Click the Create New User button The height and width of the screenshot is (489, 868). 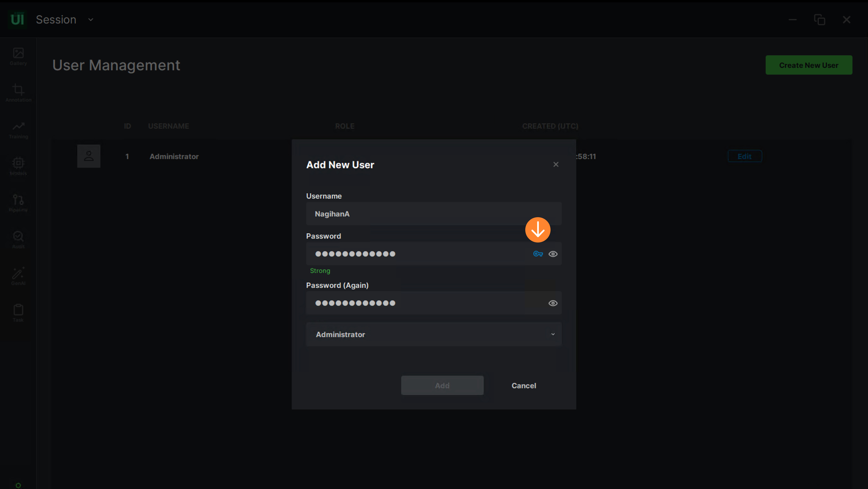(x=809, y=65)
